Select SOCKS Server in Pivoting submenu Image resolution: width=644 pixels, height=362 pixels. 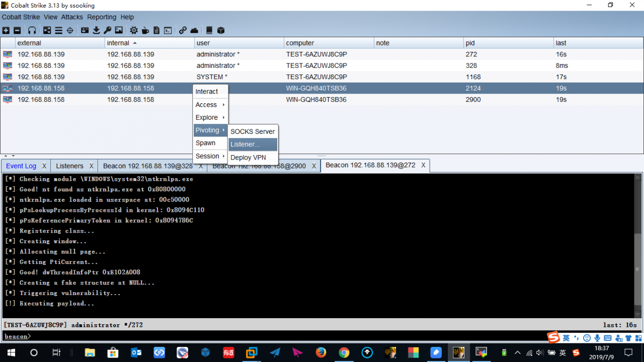click(x=253, y=131)
